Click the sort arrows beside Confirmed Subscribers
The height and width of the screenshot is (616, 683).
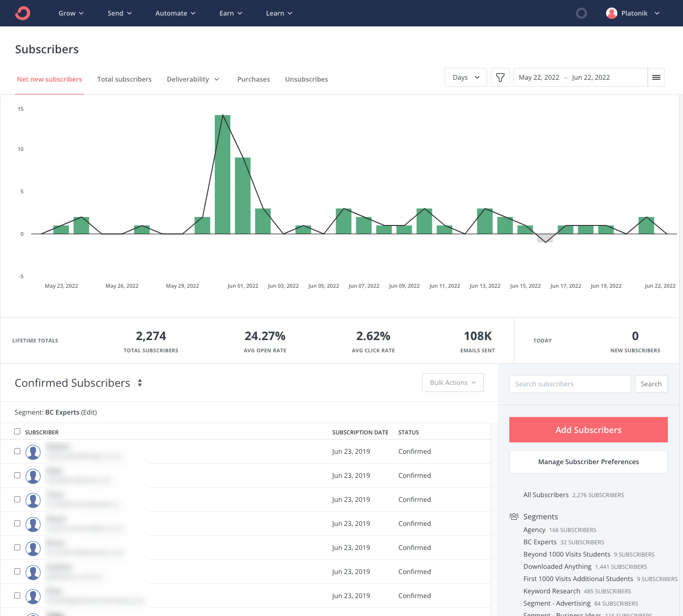tap(140, 383)
